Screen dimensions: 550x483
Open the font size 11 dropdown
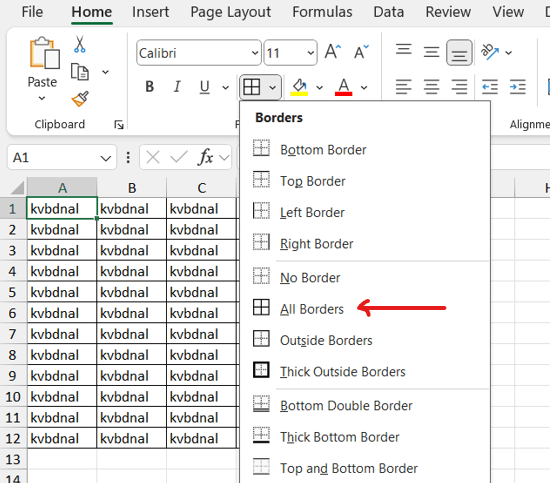310,53
